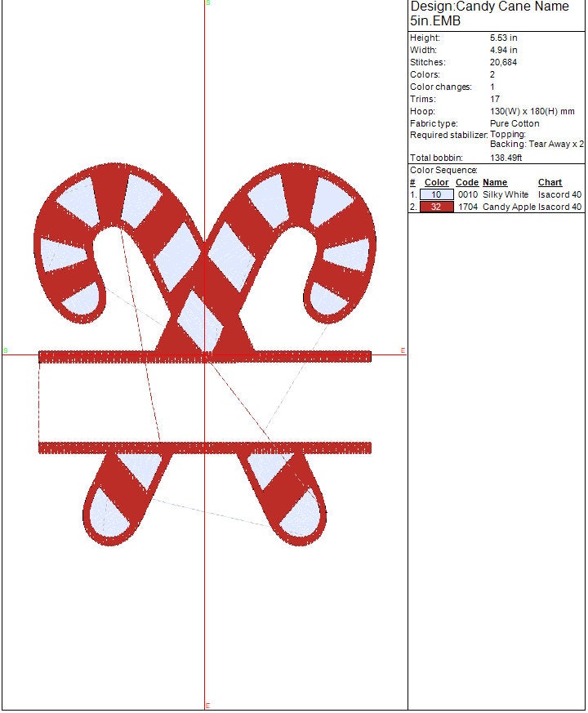Click thread code 1704

(x=467, y=207)
